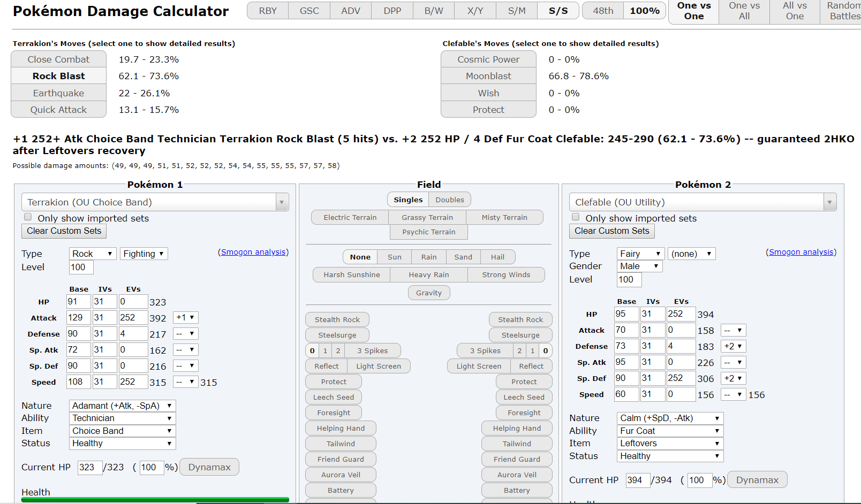Open Clefable's Gender dropdown
Viewport: 861px width, 504px height.
point(640,266)
